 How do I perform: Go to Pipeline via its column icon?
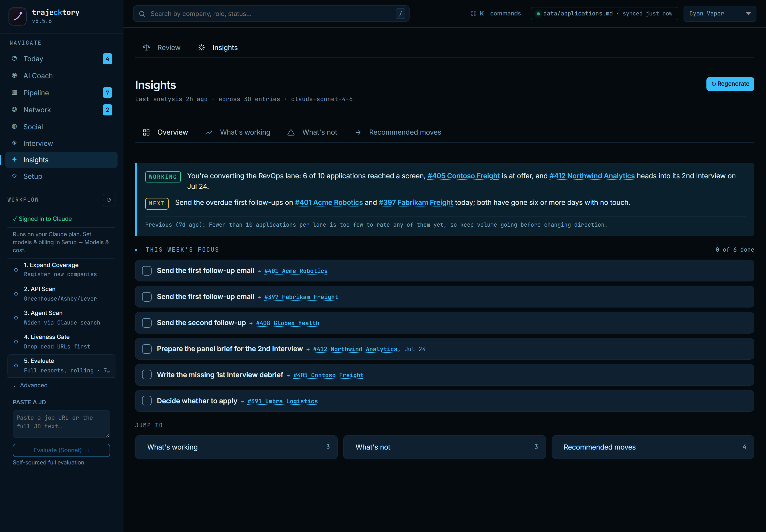(x=14, y=92)
